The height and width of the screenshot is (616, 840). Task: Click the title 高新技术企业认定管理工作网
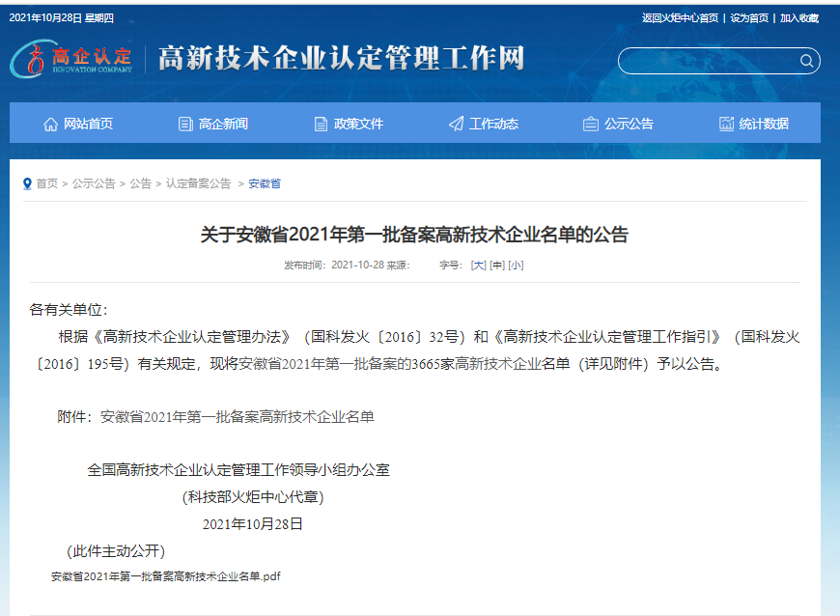(x=341, y=58)
